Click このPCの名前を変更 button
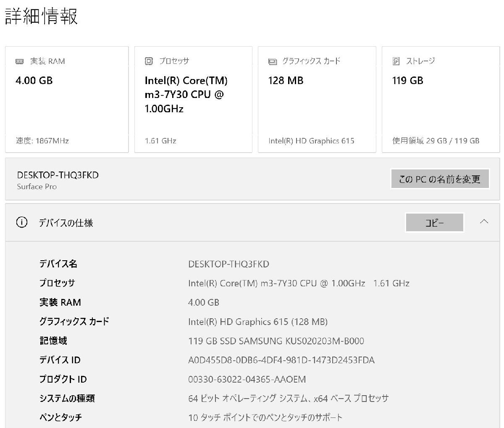Image resolution: width=504 pixels, height=428 pixels. pyautogui.click(x=440, y=179)
